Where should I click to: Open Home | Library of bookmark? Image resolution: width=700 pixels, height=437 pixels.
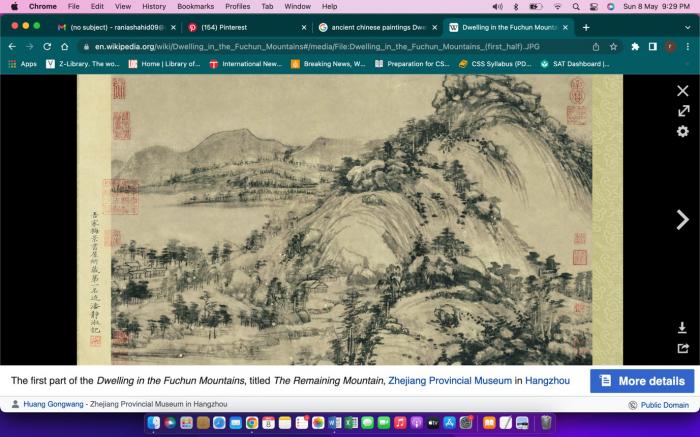(x=165, y=64)
